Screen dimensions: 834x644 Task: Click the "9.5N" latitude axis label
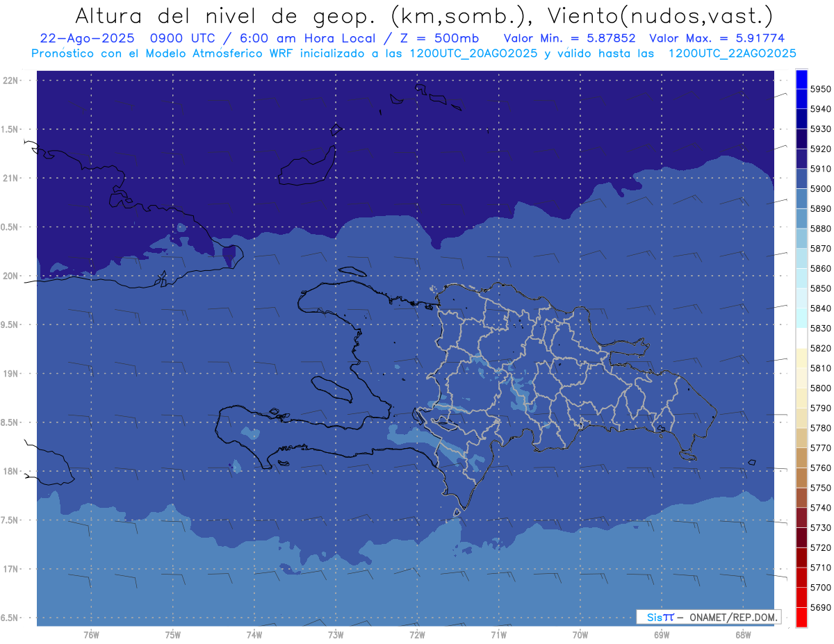(10, 325)
